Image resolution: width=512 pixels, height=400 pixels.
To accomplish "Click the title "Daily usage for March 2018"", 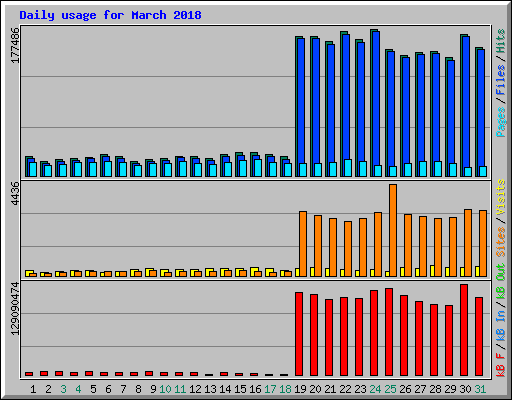I will [x=110, y=15].
